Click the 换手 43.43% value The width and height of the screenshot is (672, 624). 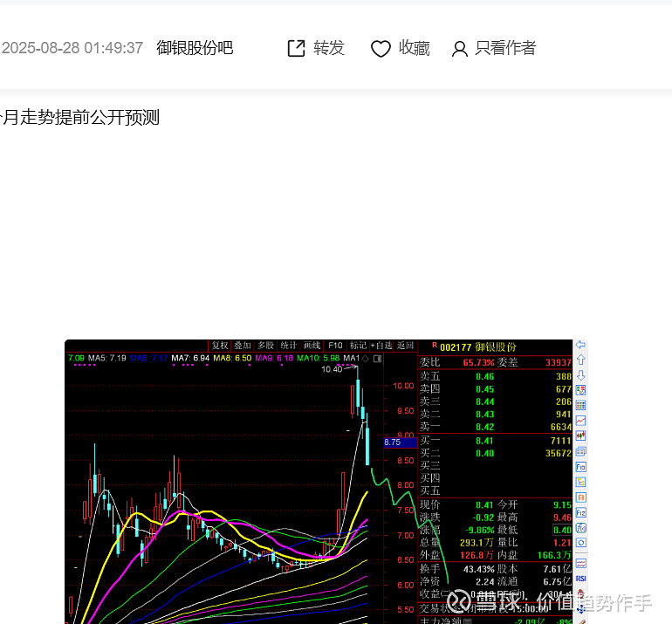coord(479,569)
